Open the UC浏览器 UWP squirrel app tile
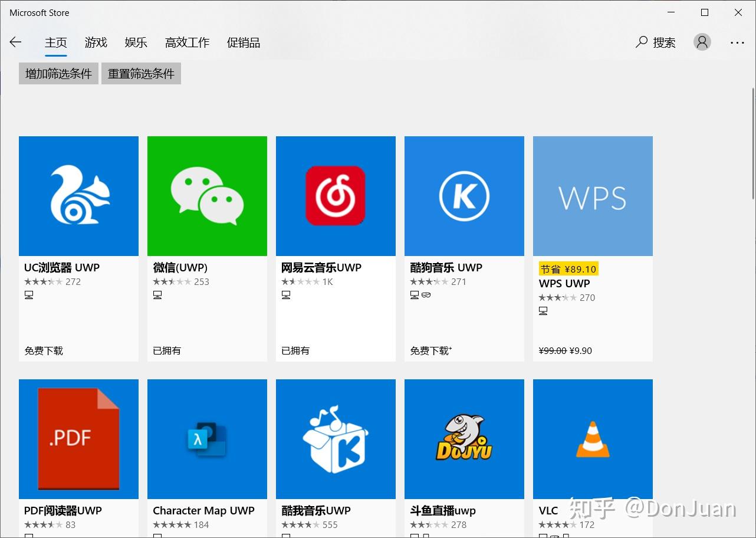Screen dimensions: 756x538 [x=78, y=196]
